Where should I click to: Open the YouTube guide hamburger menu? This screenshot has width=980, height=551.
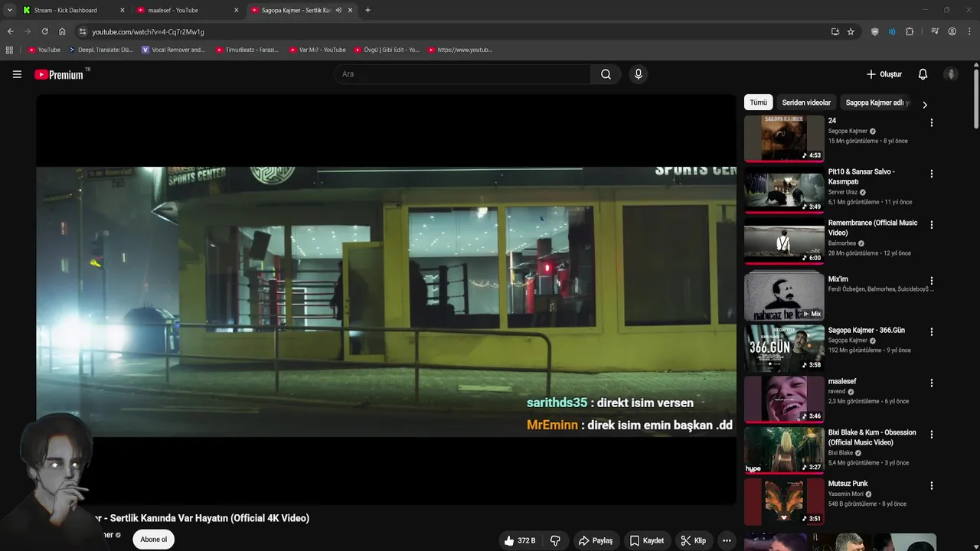click(x=17, y=74)
